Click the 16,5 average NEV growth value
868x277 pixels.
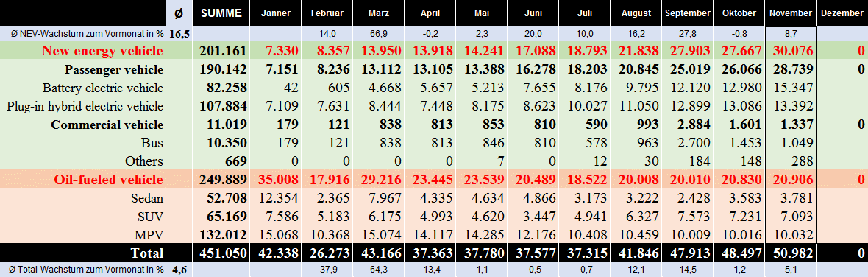[x=179, y=33]
